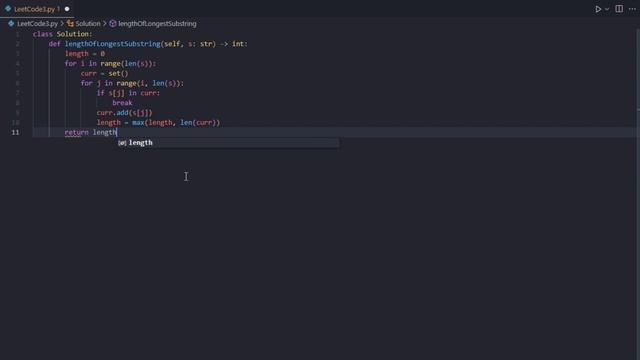Click line number 1 in the gutter
Image resolution: width=640 pixels, height=360 pixels.
(18, 34)
